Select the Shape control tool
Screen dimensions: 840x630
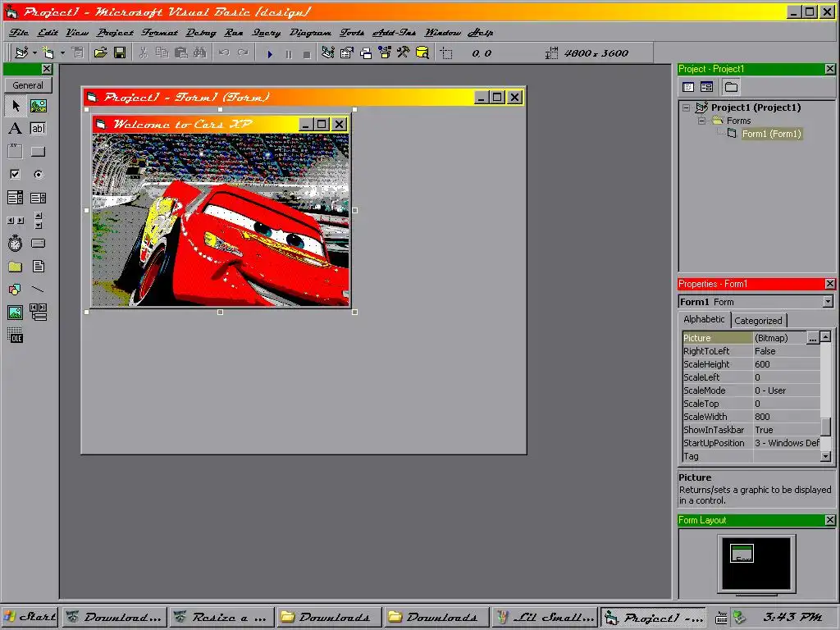(x=15, y=290)
